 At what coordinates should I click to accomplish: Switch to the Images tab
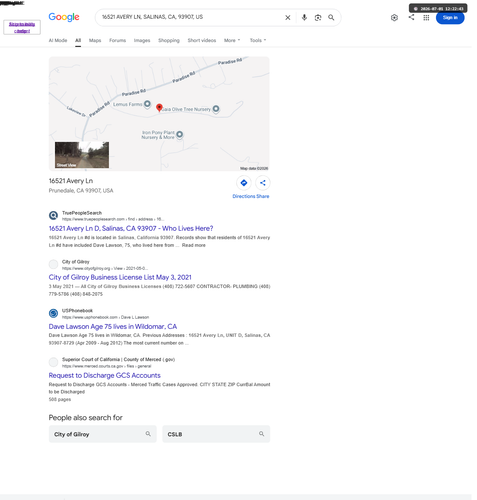[142, 40]
